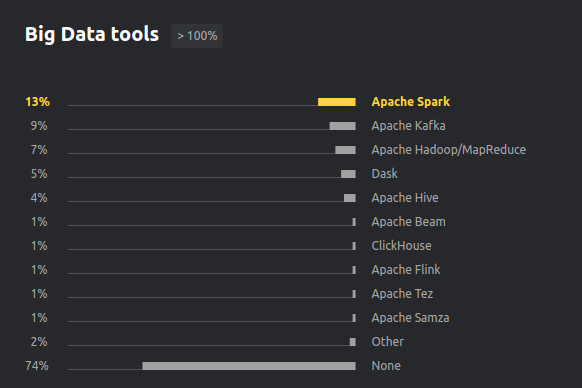This screenshot has width=582, height=388.
Task: Select the Apache Spark label
Action: click(x=411, y=102)
